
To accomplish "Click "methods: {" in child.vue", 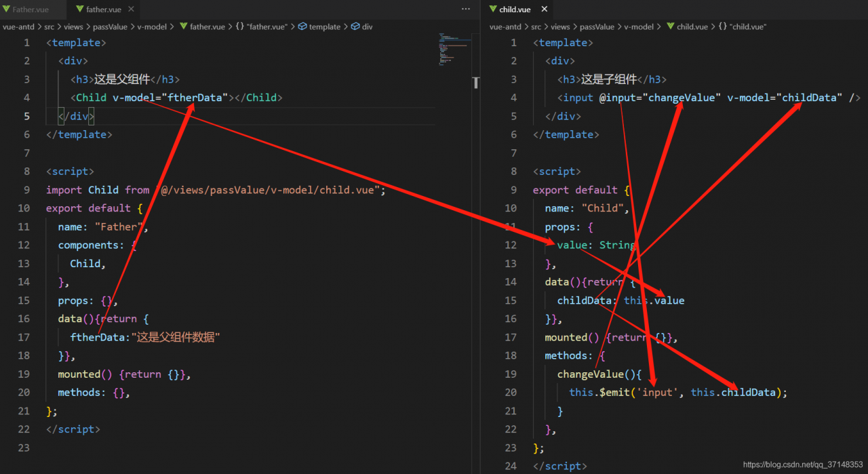I will point(575,355).
